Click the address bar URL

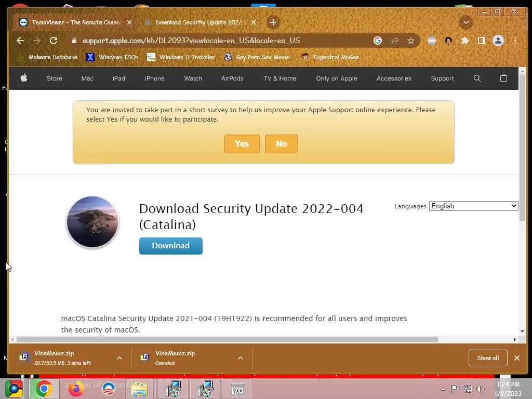click(x=191, y=41)
